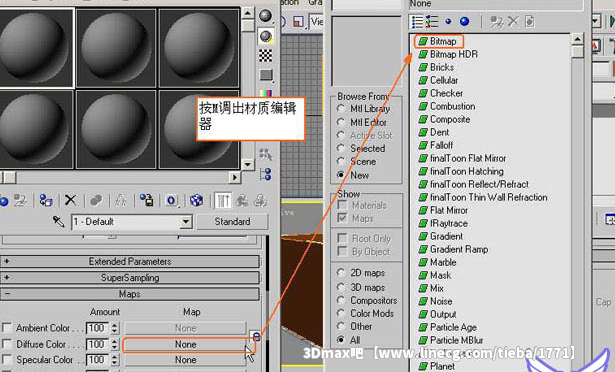Click sample slots scroll down arrow

click(x=247, y=164)
